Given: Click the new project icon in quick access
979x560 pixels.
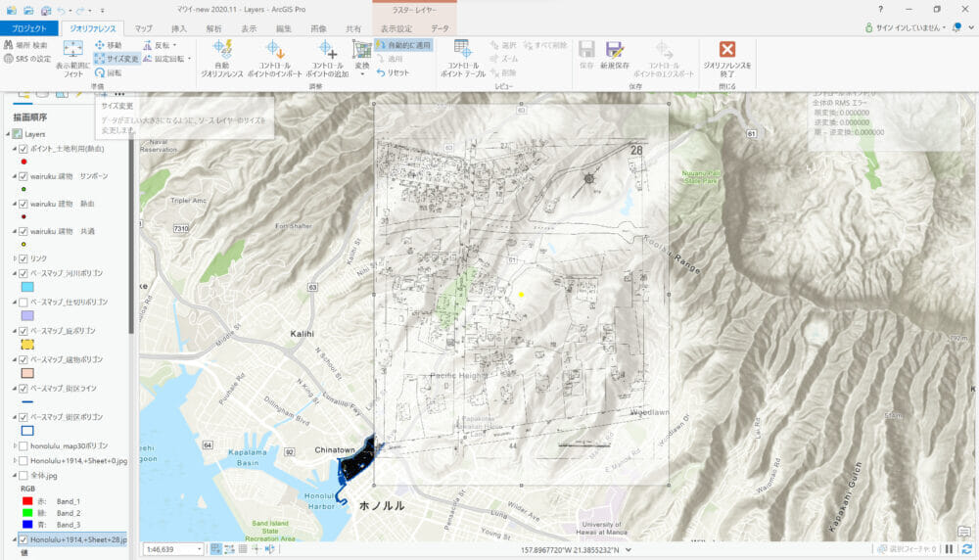Looking at the screenshot, I should click(11, 10).
